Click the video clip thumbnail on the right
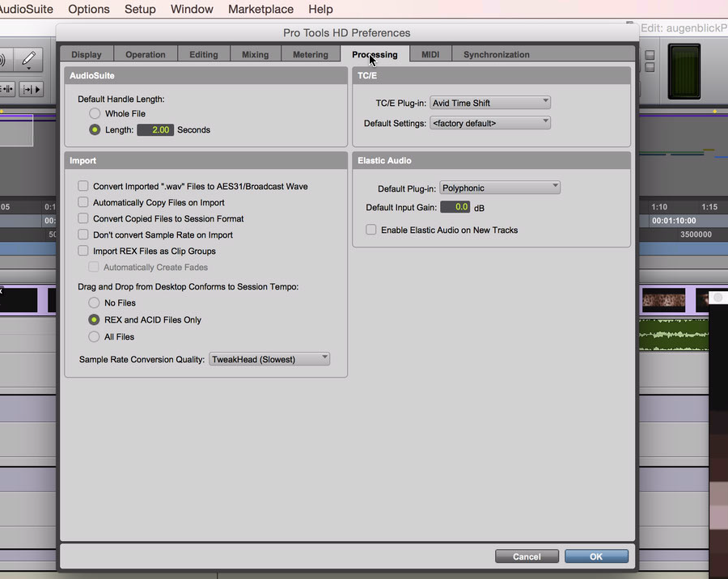 click(x=663, y=300)
